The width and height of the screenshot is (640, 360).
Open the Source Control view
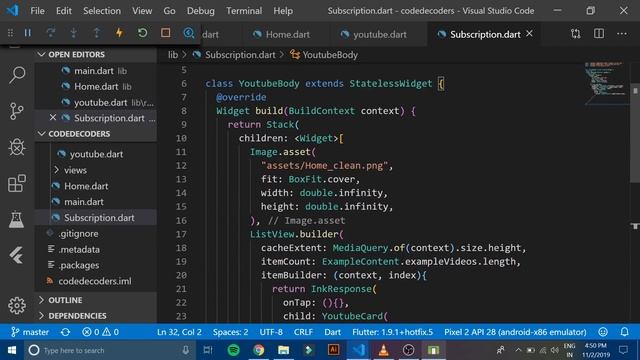(x=17, y=111)
